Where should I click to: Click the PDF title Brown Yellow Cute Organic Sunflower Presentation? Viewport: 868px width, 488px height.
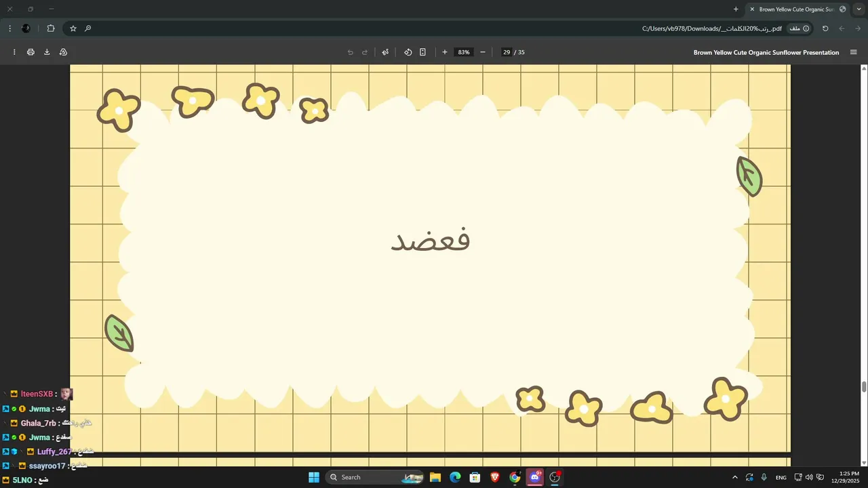click(766, 52)
